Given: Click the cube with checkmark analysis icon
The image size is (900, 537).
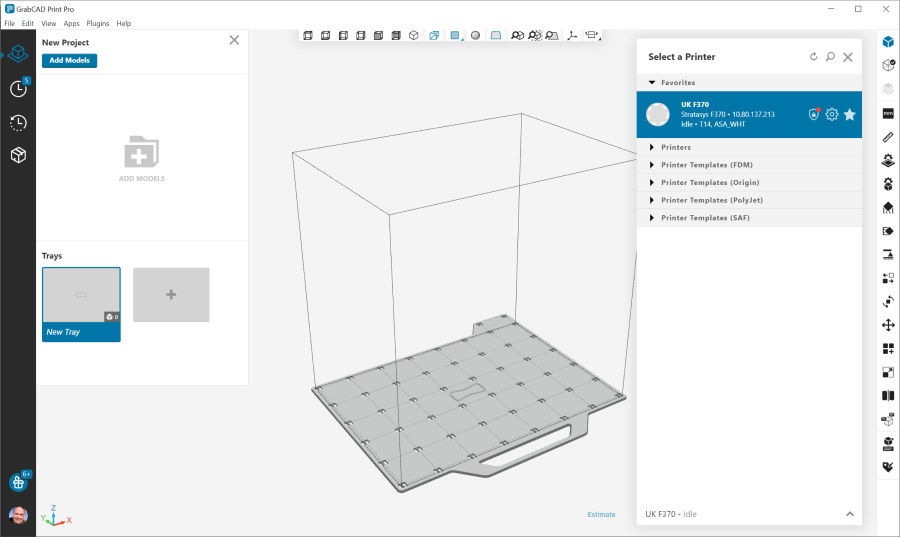Looking at the screenshot, I should (x=888, y=65).
